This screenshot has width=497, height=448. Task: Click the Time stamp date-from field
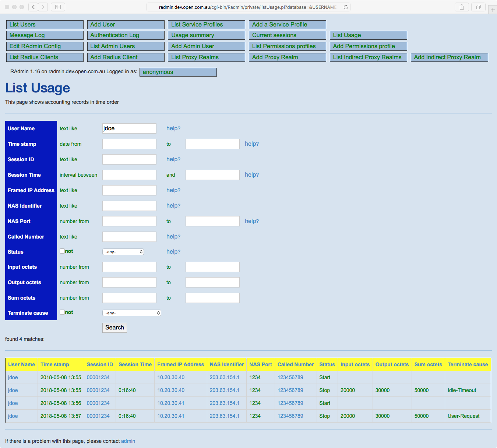129,144
